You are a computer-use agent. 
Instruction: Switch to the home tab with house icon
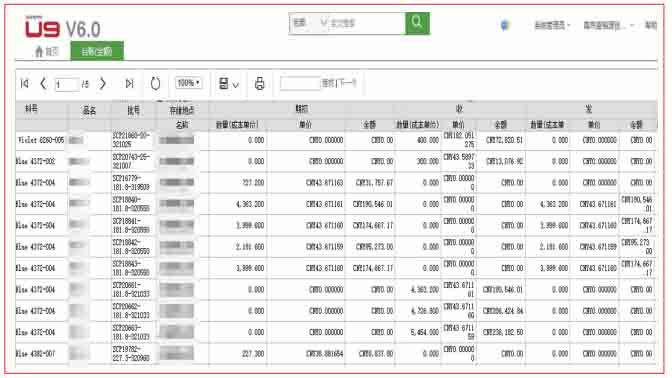tap(46, 52)
